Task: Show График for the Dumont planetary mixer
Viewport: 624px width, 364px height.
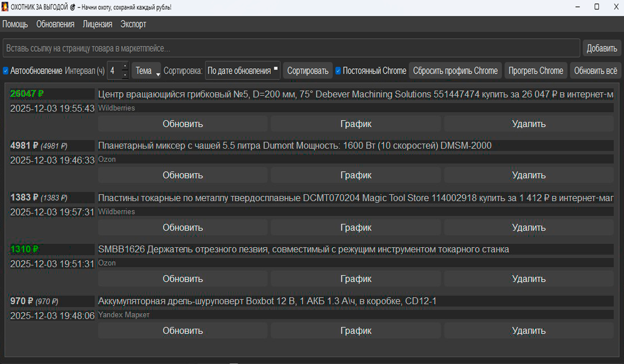Action: click(355, 175)
